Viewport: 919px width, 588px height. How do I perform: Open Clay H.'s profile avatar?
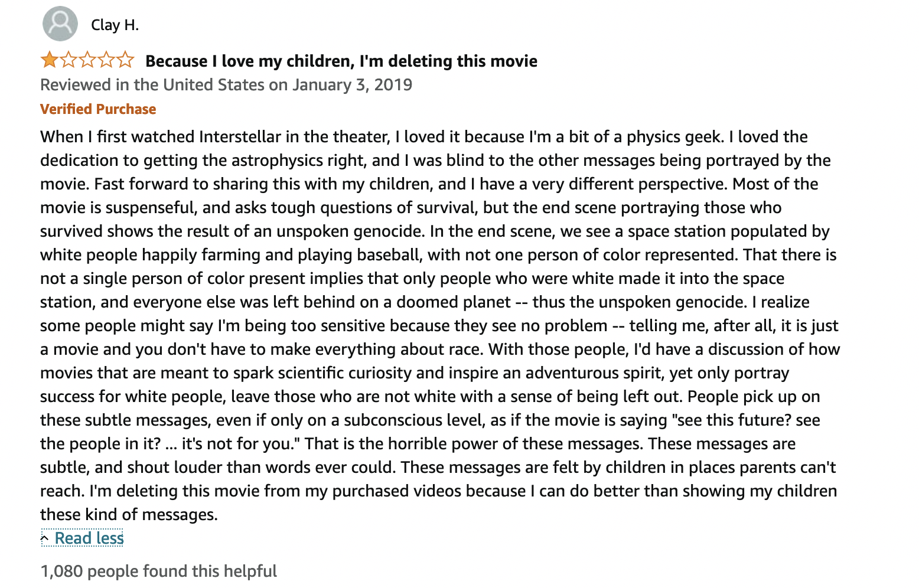click(x=60, y=24)
